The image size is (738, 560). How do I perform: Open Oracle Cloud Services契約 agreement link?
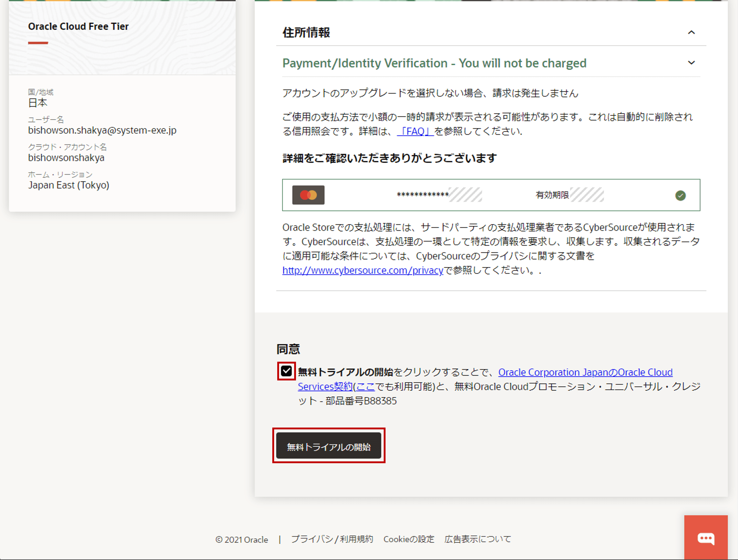pos(585,372)
